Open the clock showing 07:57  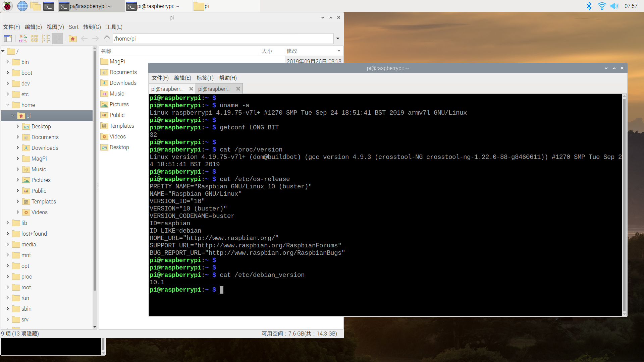(x=631, y=6)
